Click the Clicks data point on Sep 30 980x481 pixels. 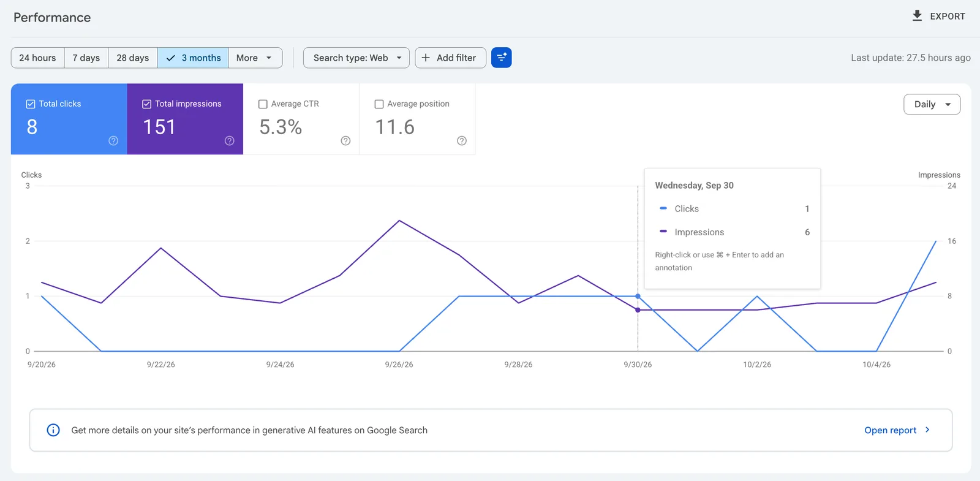click(638, 296)
